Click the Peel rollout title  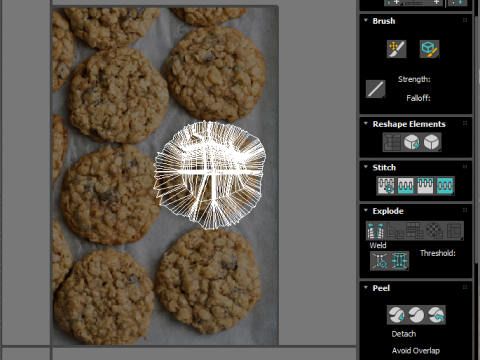click(x=381, y=288)
